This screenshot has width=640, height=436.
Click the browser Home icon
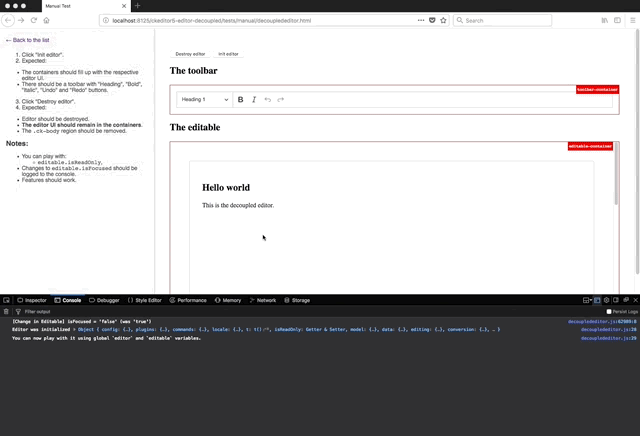47,20
